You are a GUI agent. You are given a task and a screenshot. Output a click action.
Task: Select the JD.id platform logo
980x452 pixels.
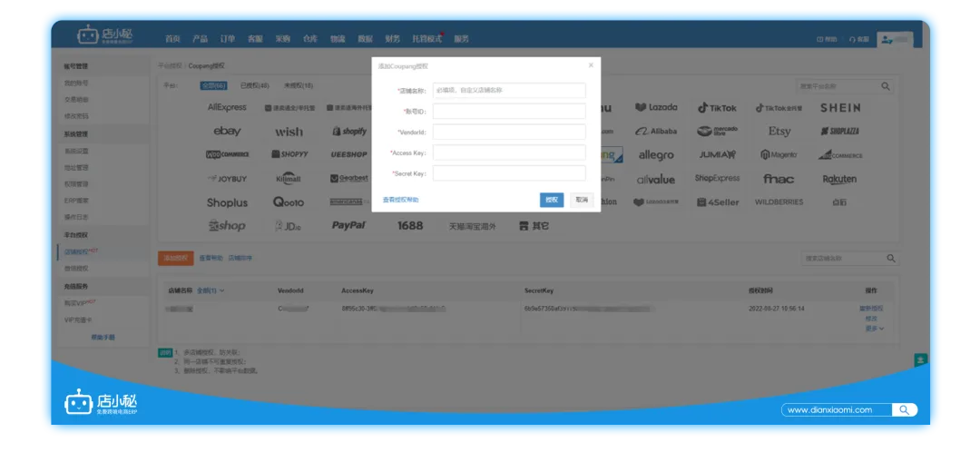click(289, 226)
